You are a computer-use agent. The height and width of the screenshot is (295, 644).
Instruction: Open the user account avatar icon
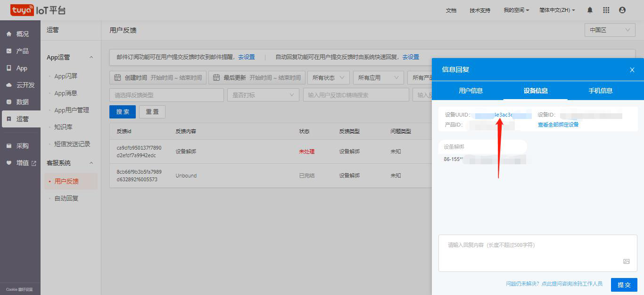point(623,9)
